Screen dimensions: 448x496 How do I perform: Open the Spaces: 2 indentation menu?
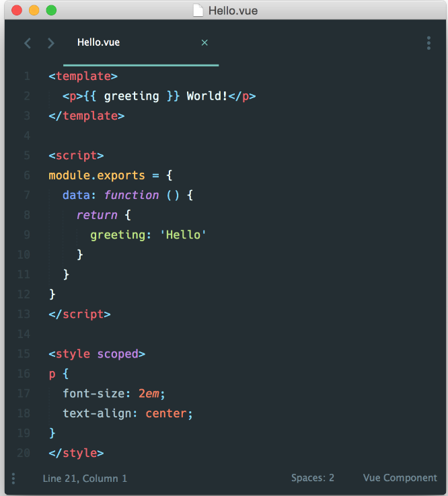click(313, 478)
